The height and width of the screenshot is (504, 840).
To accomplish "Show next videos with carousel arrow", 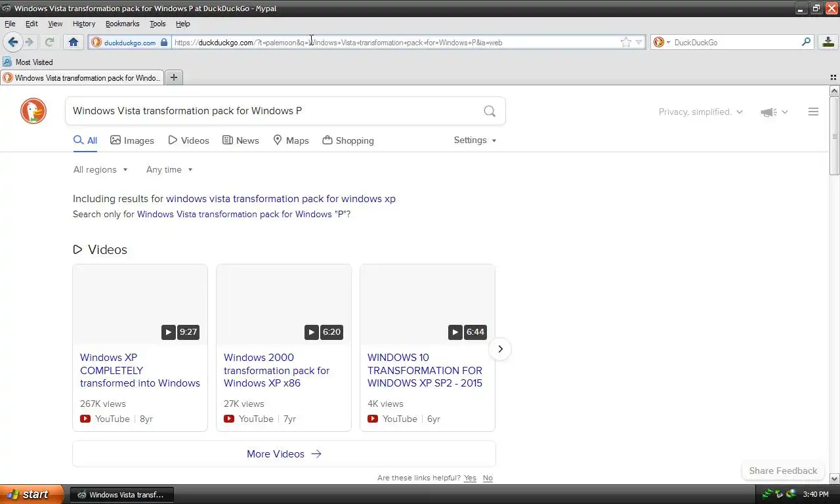I will [500, 349].
